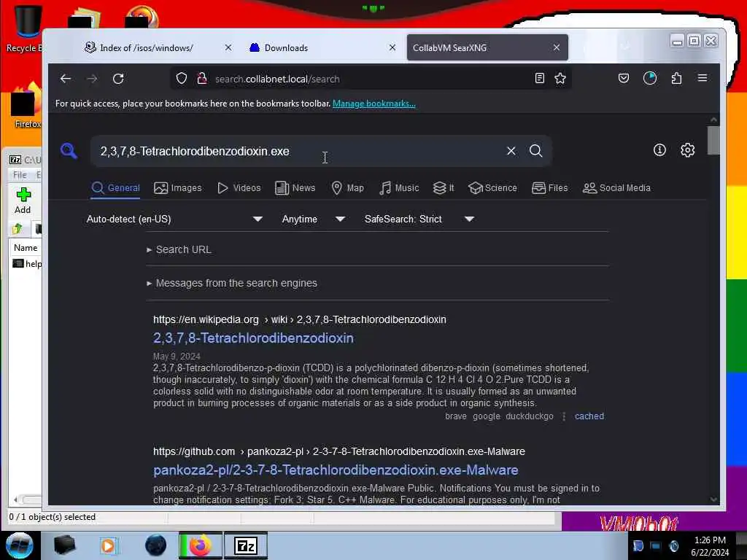
Task: Open the Wikipedia 2,3,7,8-Tetrachlorodibenzodioxin result
Action: [x=253, y=338]
